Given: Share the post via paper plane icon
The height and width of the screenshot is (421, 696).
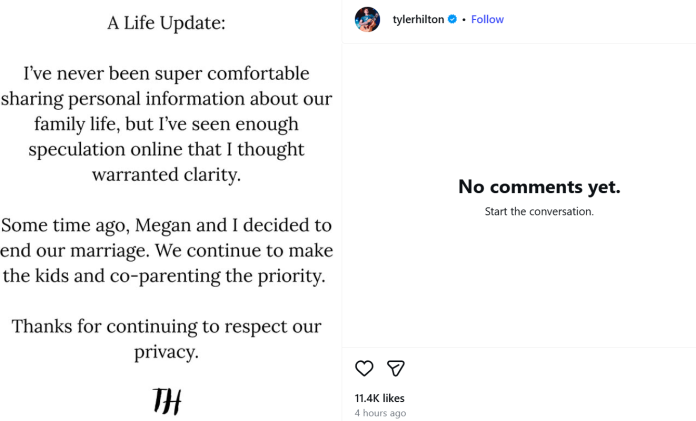Looking at the screenshot, I should [395, 368].
